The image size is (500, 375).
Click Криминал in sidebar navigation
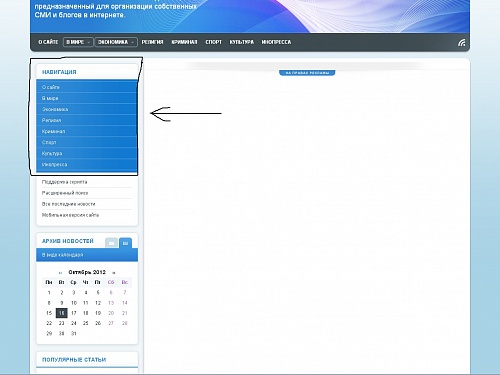pyautogui.click(x=87, y=131)
